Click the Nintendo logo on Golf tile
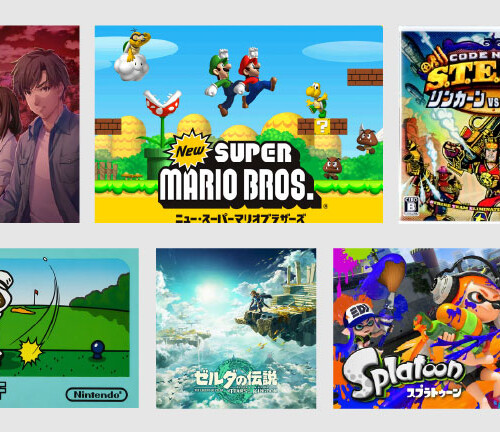 97,395
